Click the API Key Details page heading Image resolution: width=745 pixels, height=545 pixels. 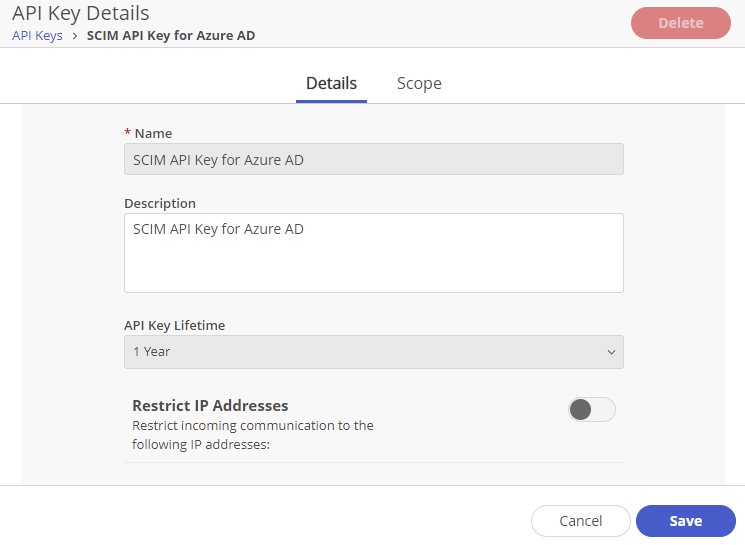tap(80, 13)
